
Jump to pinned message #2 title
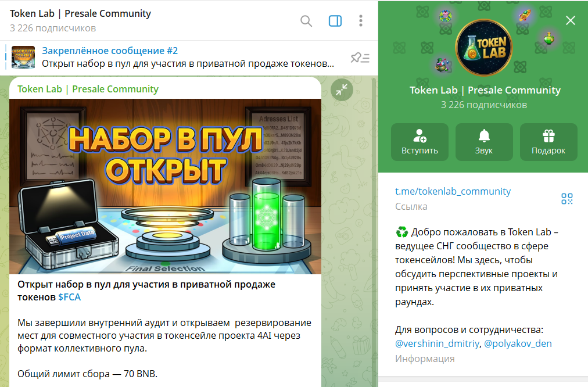(110, 51)
